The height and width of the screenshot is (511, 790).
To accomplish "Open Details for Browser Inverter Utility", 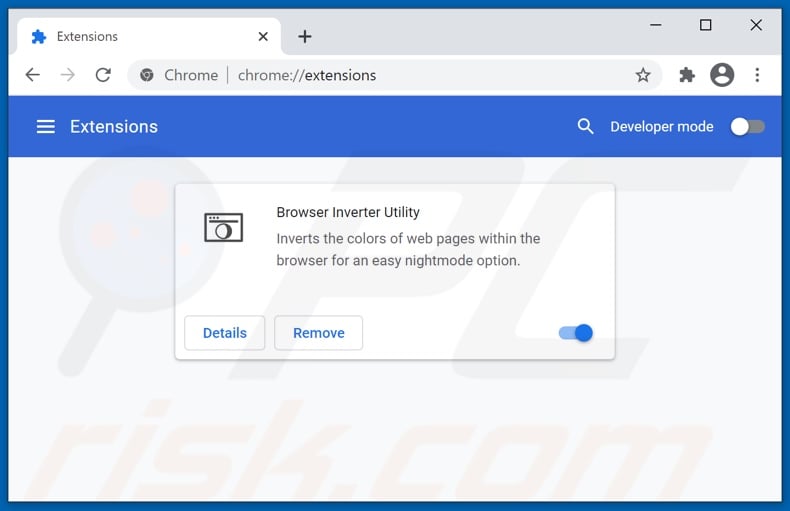I will pos(225,333).
